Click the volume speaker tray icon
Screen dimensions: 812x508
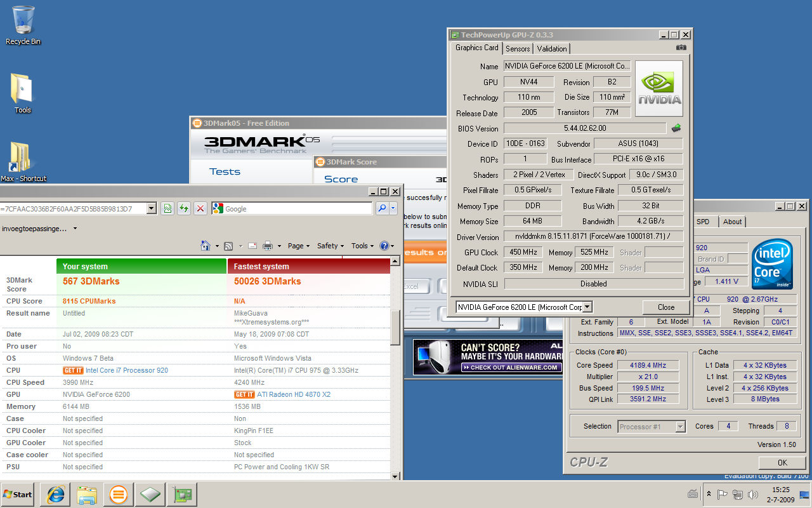pos(753,495)
